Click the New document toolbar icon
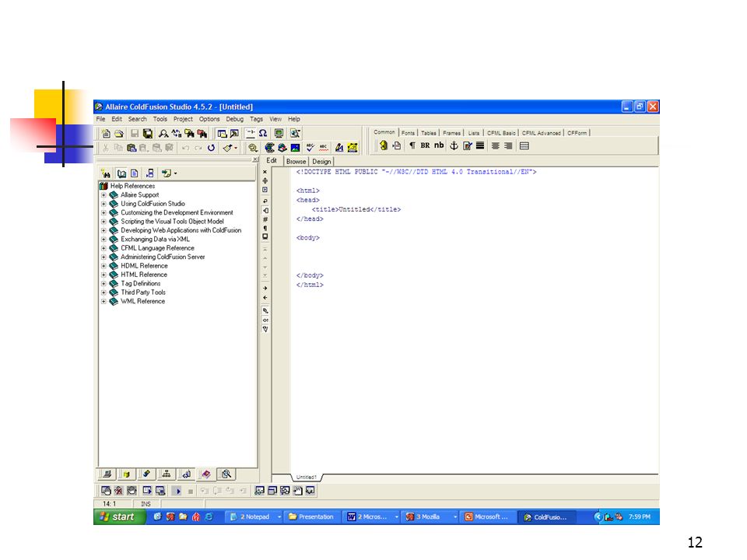This screenshot has height=560, width=747. click(x=106, y=134)
